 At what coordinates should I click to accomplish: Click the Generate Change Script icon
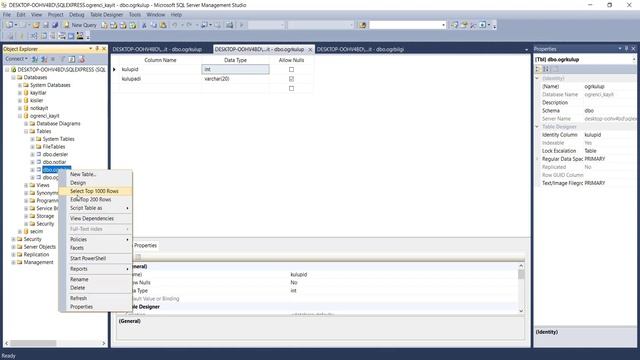(11, 36)
